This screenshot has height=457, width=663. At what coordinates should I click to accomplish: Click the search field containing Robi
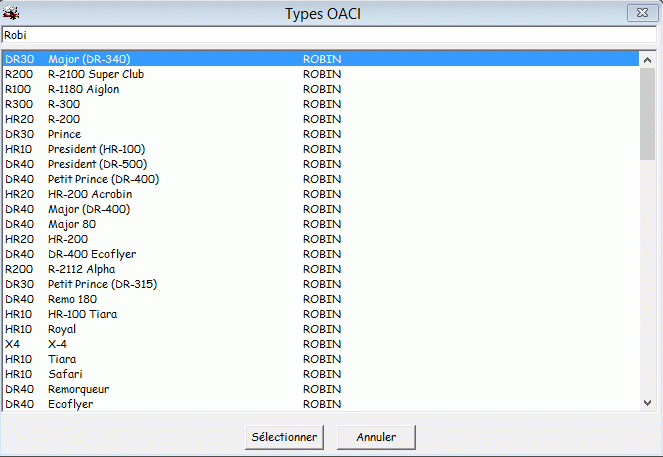pyautogui.click(x=329, y=35)
